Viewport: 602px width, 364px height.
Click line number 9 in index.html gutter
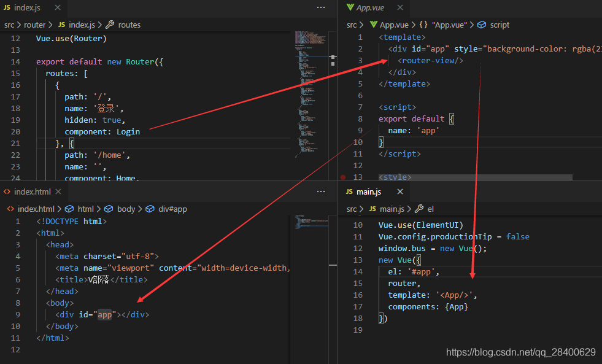tap(18, 315)
